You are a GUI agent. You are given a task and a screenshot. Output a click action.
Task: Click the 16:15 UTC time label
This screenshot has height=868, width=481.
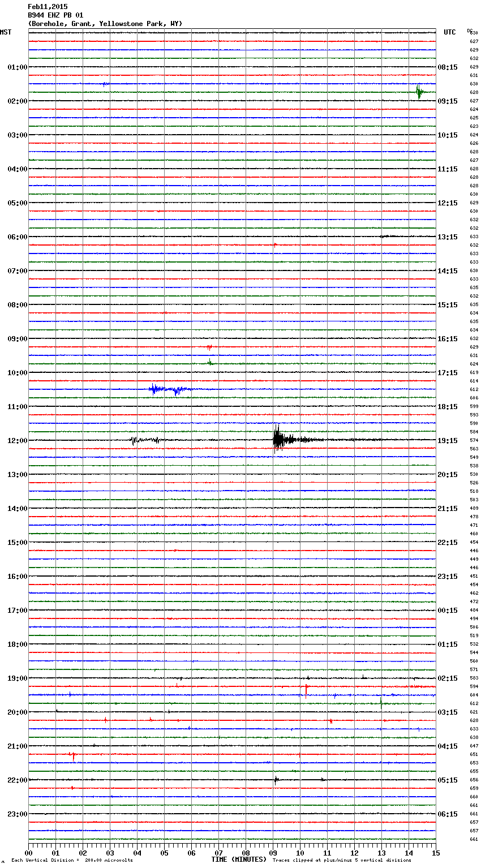point(448,339)
